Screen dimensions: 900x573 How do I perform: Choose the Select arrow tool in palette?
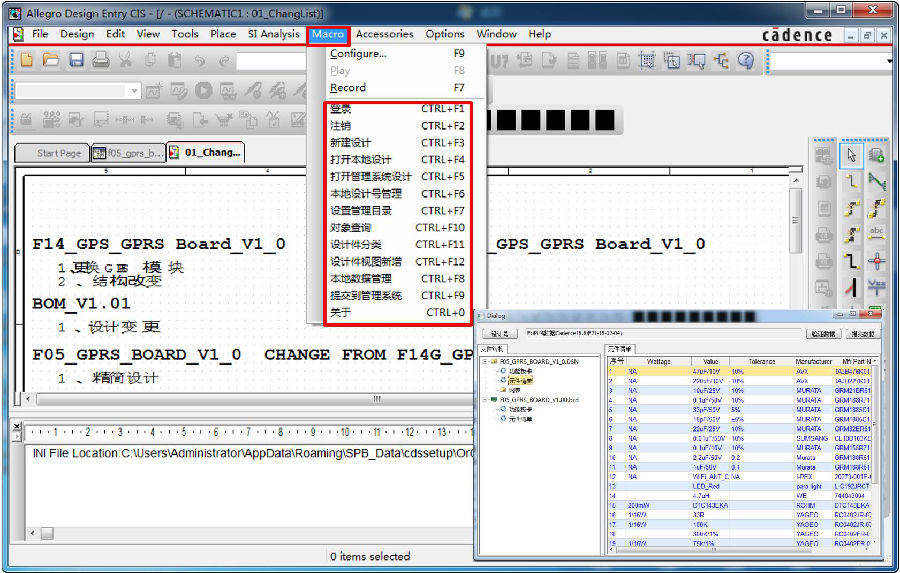[851, 155]
